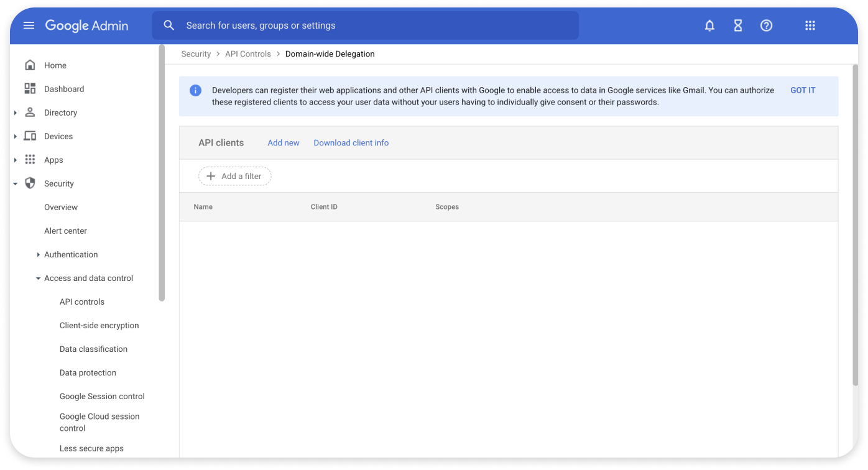Click the Dashboard icon in sidebar

point(30,89)
